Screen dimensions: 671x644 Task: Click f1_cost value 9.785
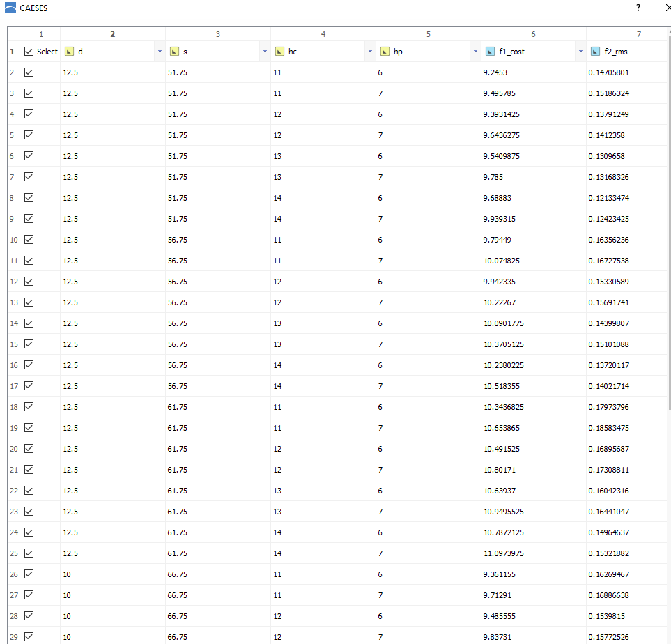tap(493, 177)
